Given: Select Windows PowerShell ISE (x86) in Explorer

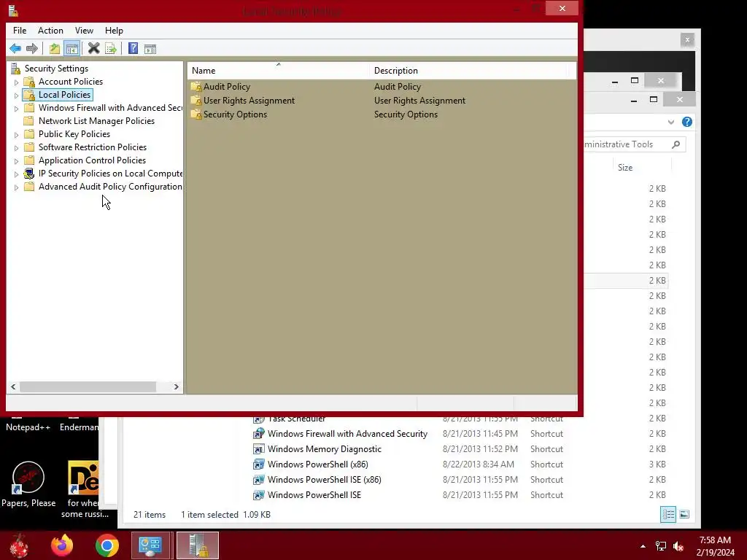Looking at the screenshot, I should [x=324, y=480].
